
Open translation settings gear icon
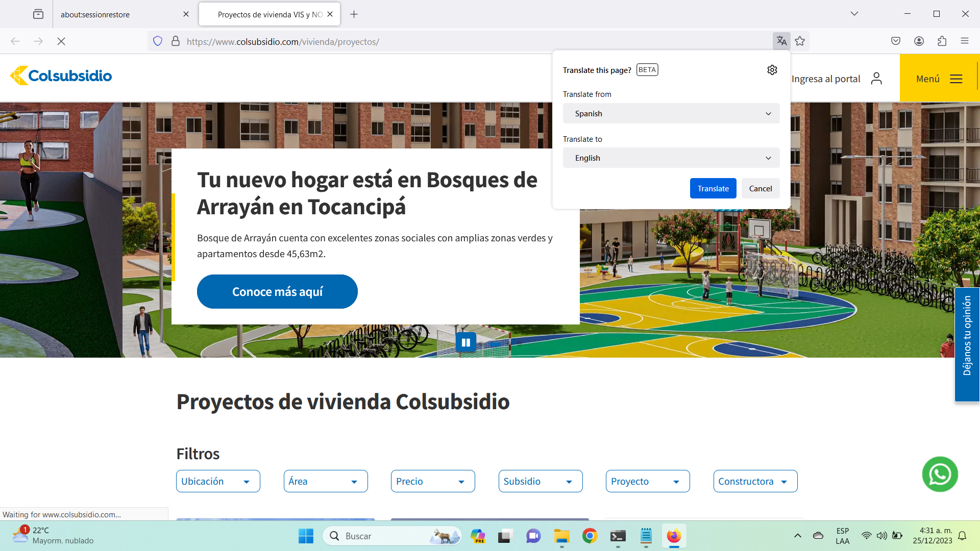(772, 70)
